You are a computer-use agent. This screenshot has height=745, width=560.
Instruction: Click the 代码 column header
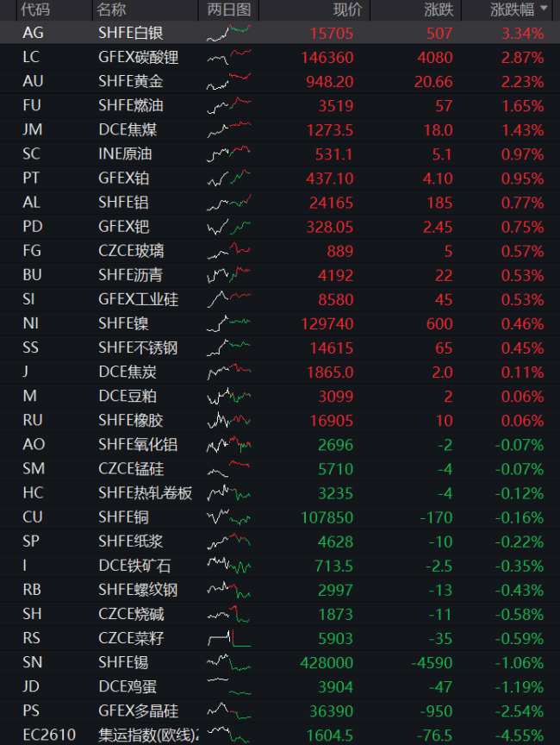coord(35,9)
